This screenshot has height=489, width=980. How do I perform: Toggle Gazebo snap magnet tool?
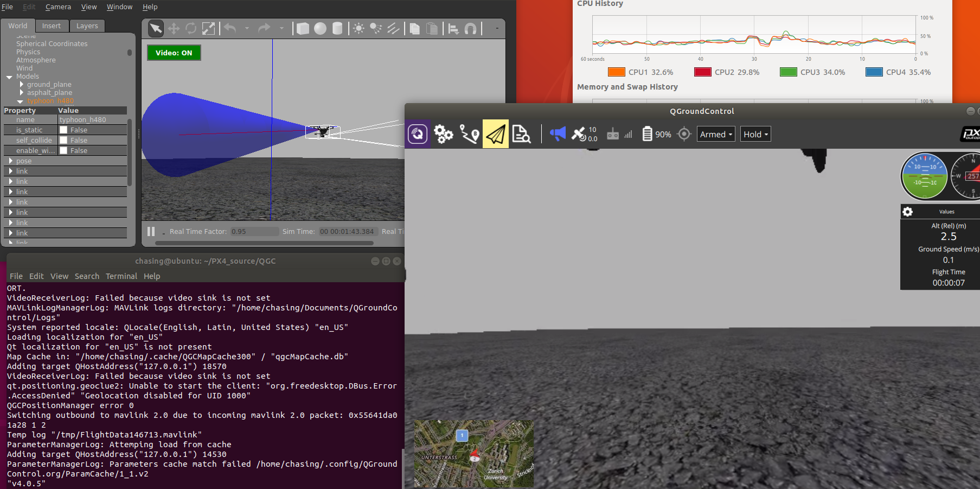pyautogui.click(x=471, y=29)
